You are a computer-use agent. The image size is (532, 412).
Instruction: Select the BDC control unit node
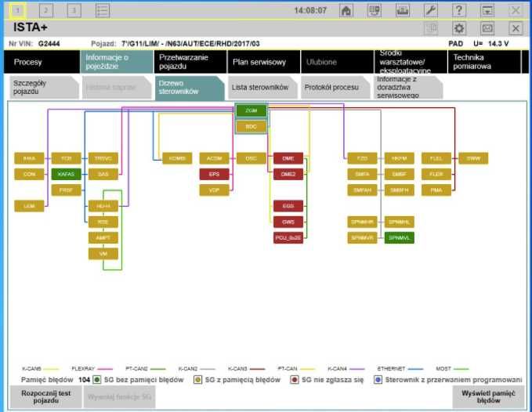(x=251, y=126)
